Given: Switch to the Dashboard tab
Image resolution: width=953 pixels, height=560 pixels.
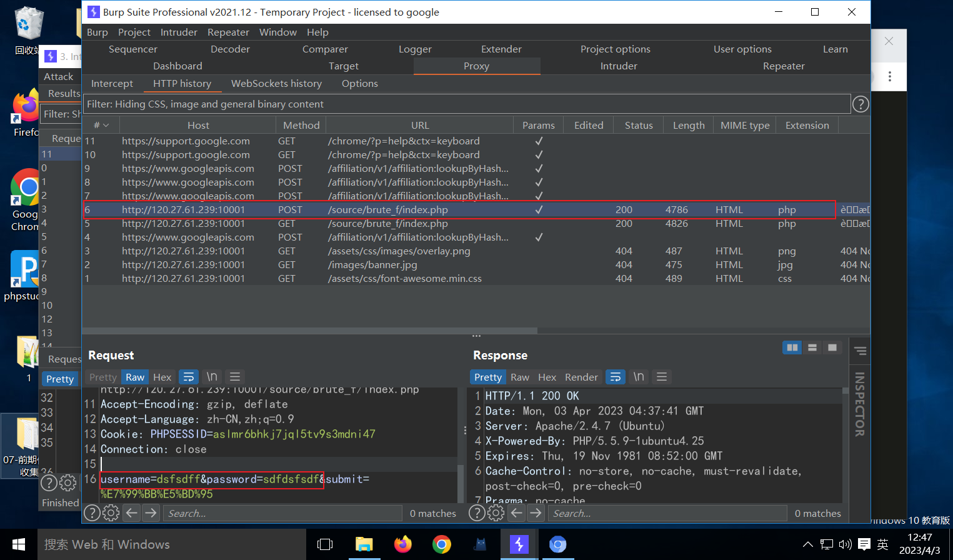Looking at the screenshot, I should click(x=178, y=66).
